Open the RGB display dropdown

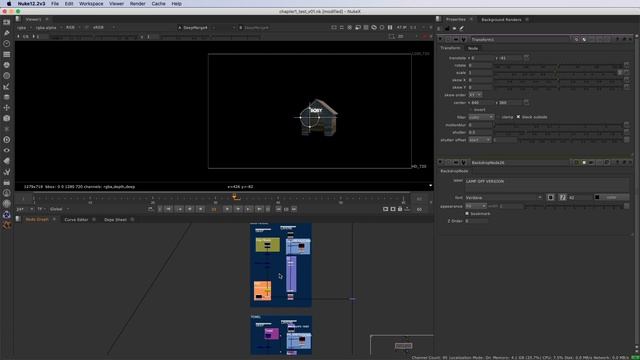73,28
